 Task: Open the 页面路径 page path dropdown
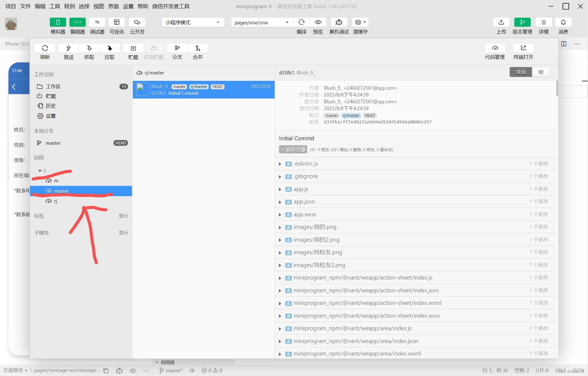15,370
